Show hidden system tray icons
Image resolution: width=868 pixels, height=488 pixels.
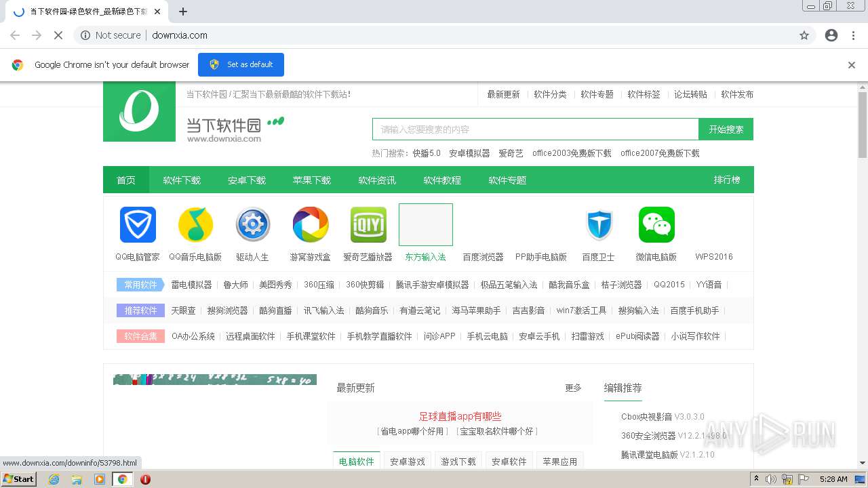coord(757,479)
